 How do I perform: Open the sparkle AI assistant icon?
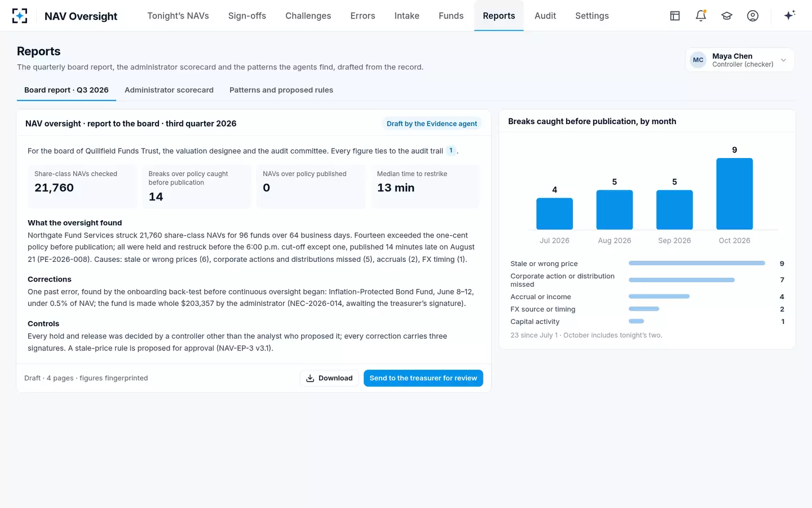(x=789, y=15)
